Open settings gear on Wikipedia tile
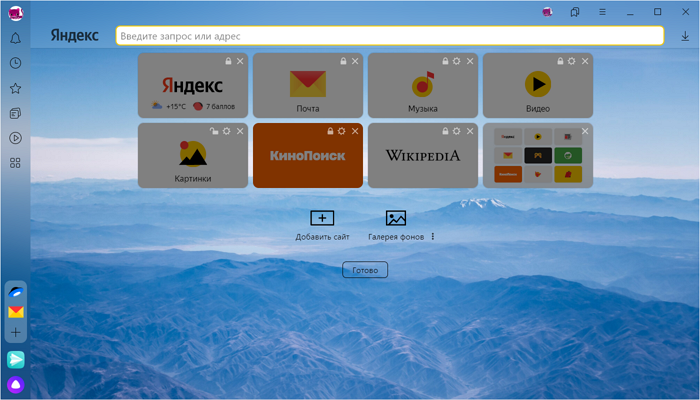 pyautogui.click(x=457, y=131)
